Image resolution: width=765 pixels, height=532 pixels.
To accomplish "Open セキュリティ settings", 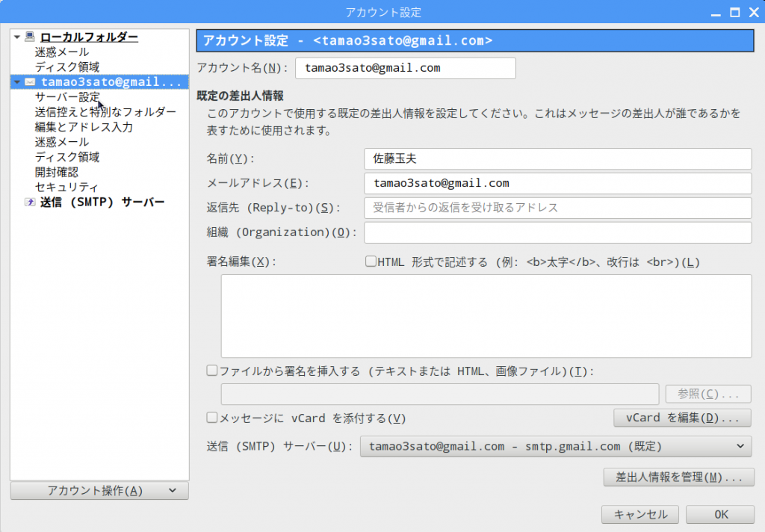I will (66, 188).
